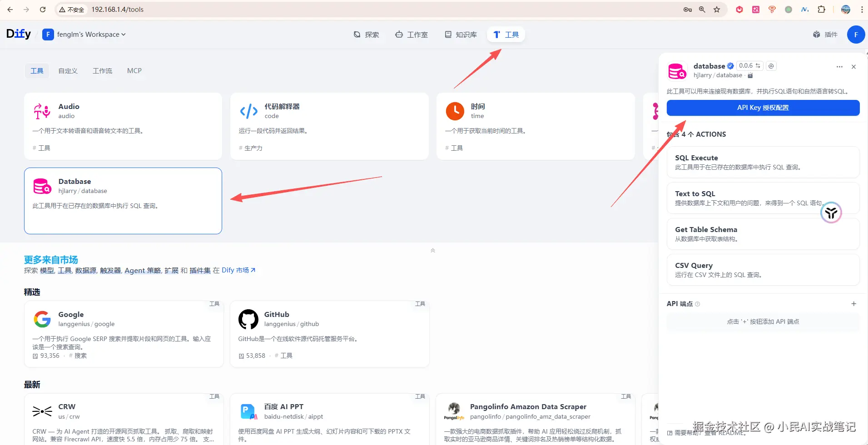Toggle auto-update icon beside version 0.0.6

tap(771, 66)
